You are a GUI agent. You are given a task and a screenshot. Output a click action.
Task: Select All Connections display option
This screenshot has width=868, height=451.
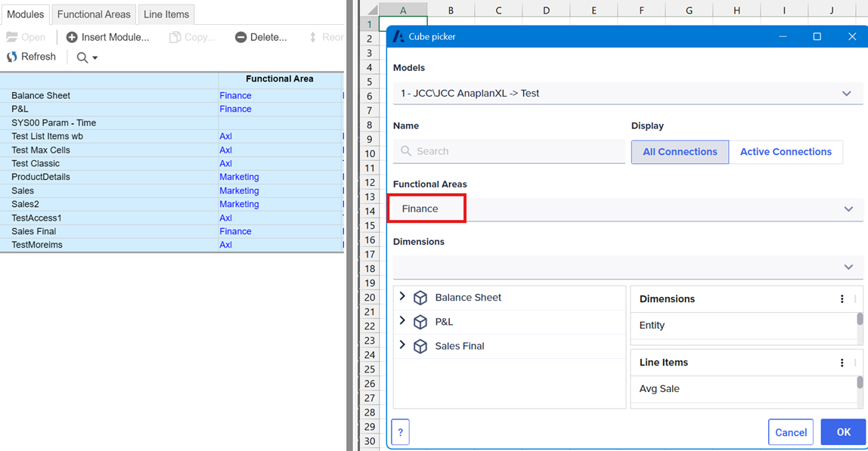pos(680,152)
